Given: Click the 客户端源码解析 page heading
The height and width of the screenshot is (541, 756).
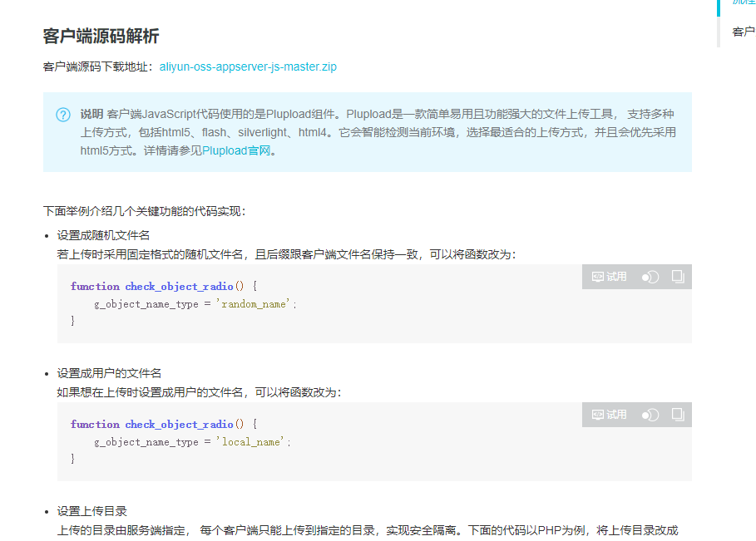Looking at the screenshot, I should tap(99, 37).
